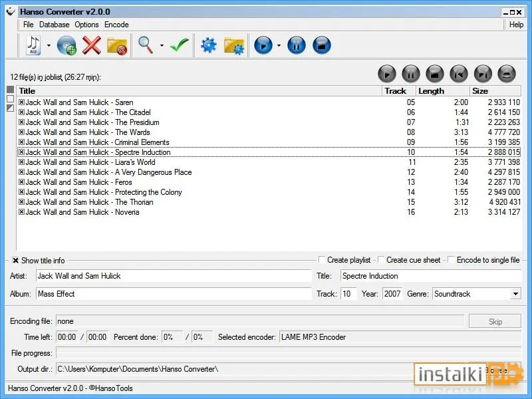Click the LAME MP3 Encoder field
The width and height of the screenshot is (532, 399).
(400, 337)
